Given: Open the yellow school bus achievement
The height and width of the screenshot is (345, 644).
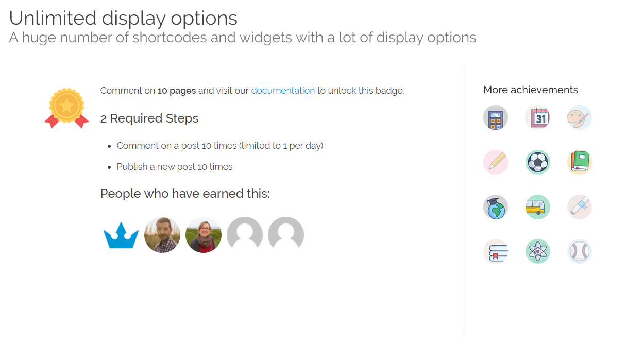Looking at the screenshot, I should coord(538,207).
